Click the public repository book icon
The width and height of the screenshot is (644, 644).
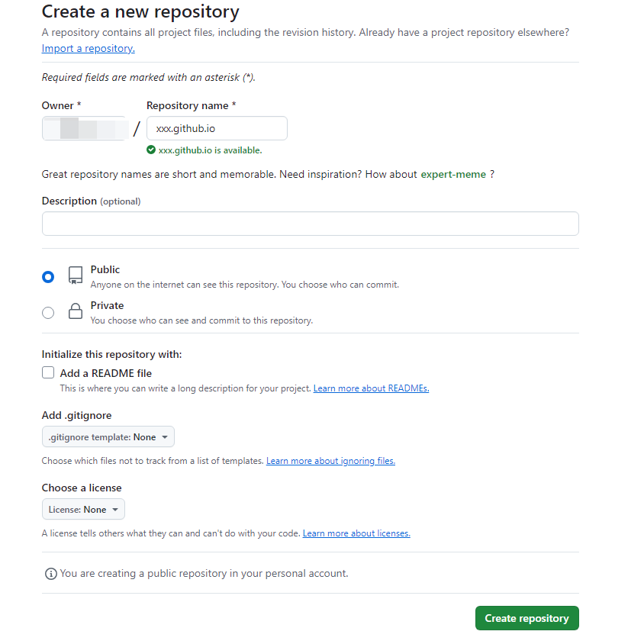point(75,275)
